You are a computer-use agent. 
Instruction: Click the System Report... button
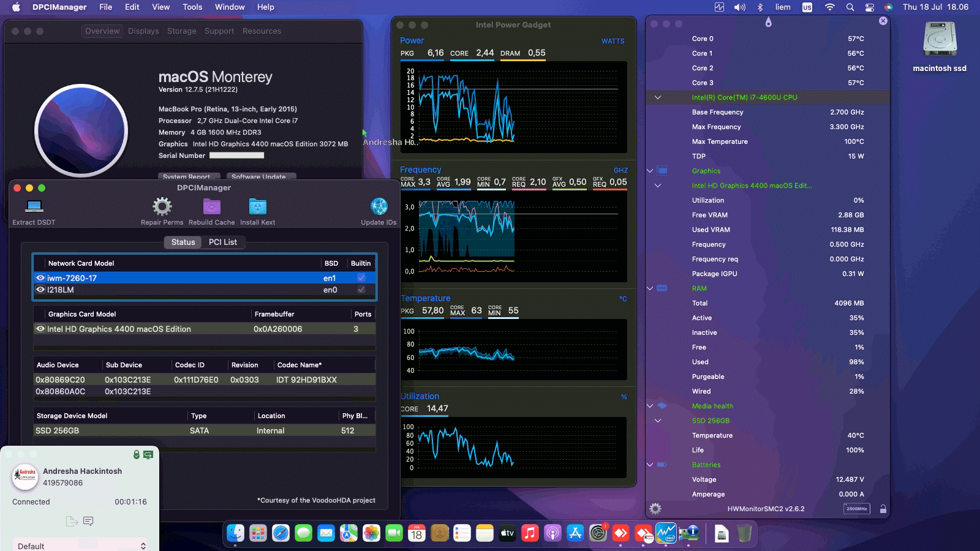[189, 176]
